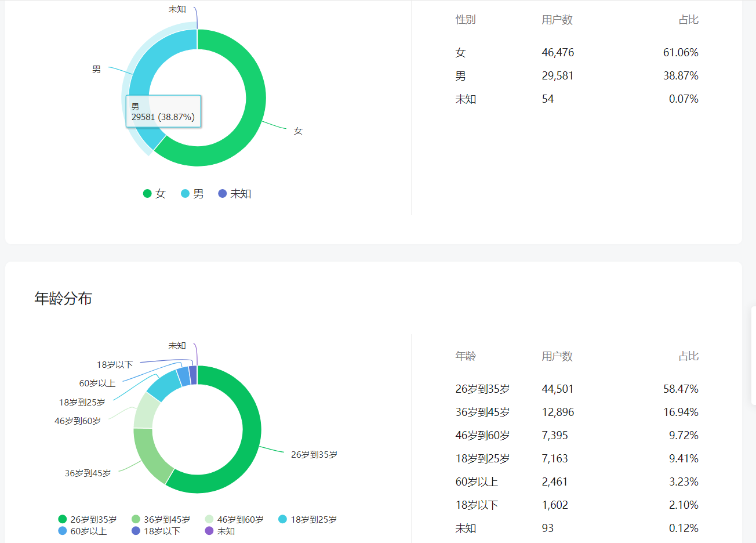Viewport: 756px width, 543px height.
Task: Click the value 7,395
Action: [x=555, y=436]
